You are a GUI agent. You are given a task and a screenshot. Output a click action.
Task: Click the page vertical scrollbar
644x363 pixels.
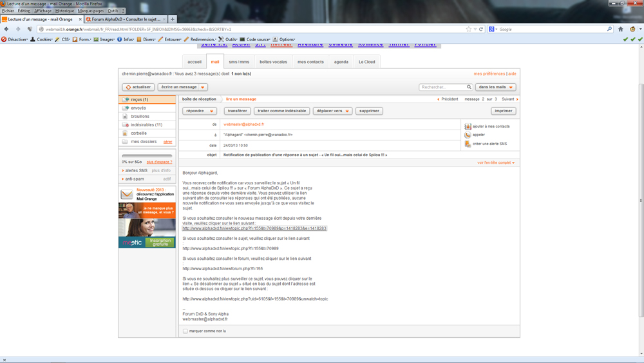coord(641,201)
